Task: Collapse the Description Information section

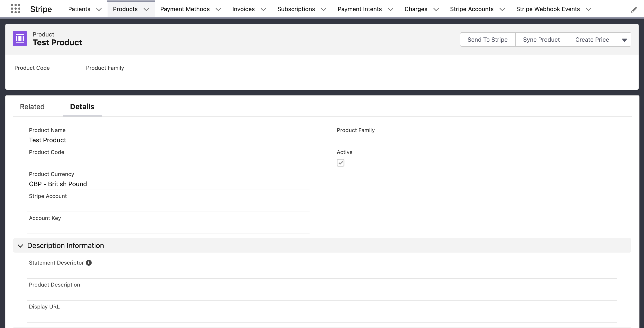Action: coord(21,246)
